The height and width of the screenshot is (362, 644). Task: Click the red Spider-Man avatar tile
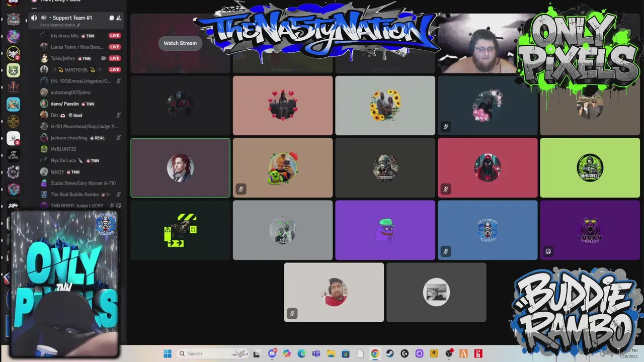point(488,168)
